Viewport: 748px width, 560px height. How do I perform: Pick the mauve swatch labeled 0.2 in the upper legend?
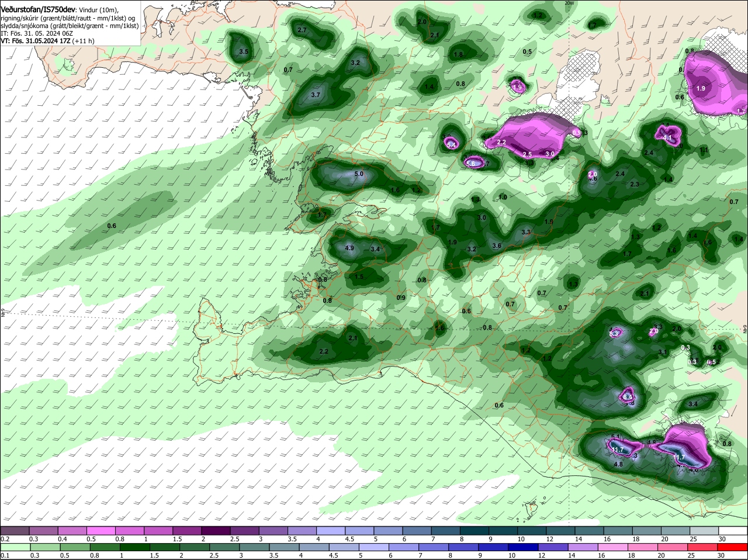point(15,531)
